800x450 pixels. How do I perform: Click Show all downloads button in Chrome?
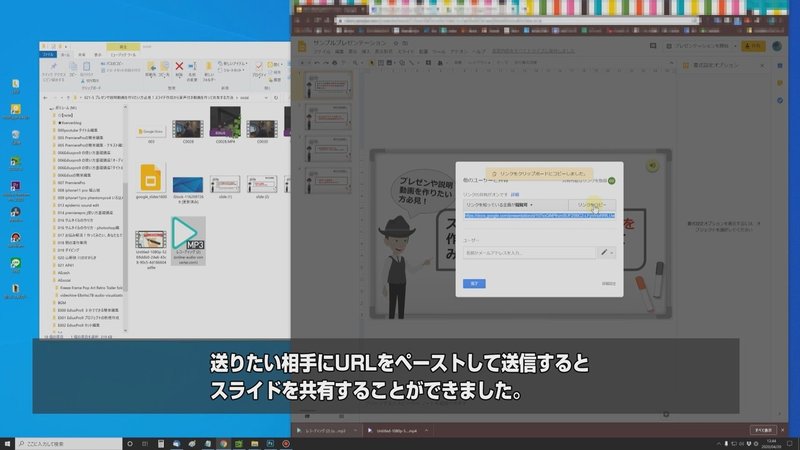763,430
